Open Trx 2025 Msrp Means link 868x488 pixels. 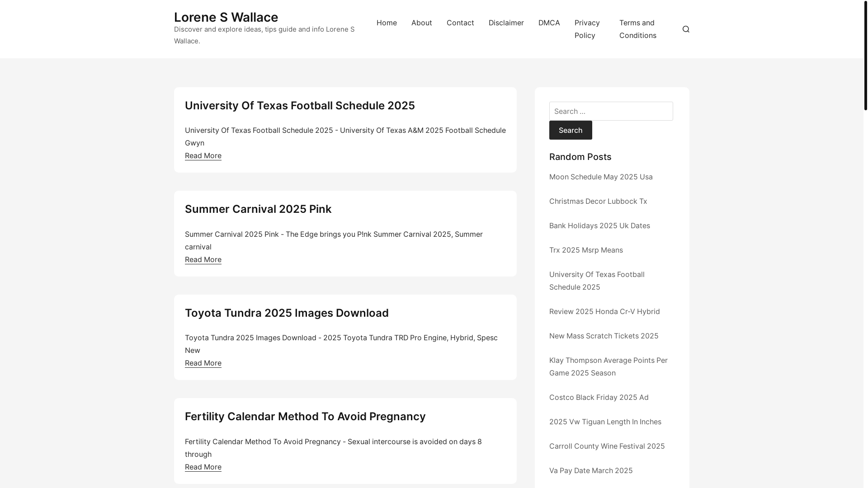point(586,250)
